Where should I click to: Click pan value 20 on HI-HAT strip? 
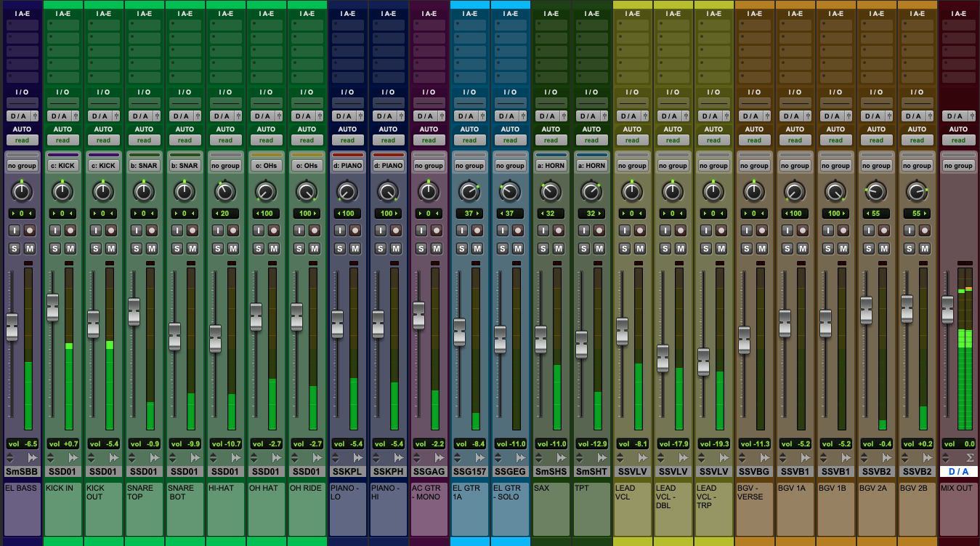click(226, 214)
